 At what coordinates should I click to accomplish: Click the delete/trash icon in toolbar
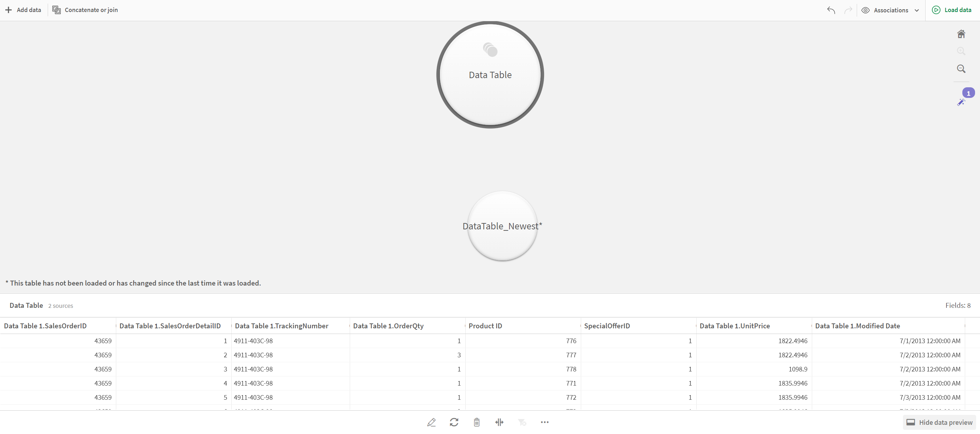pyautogui.click(x=477, y=422)
